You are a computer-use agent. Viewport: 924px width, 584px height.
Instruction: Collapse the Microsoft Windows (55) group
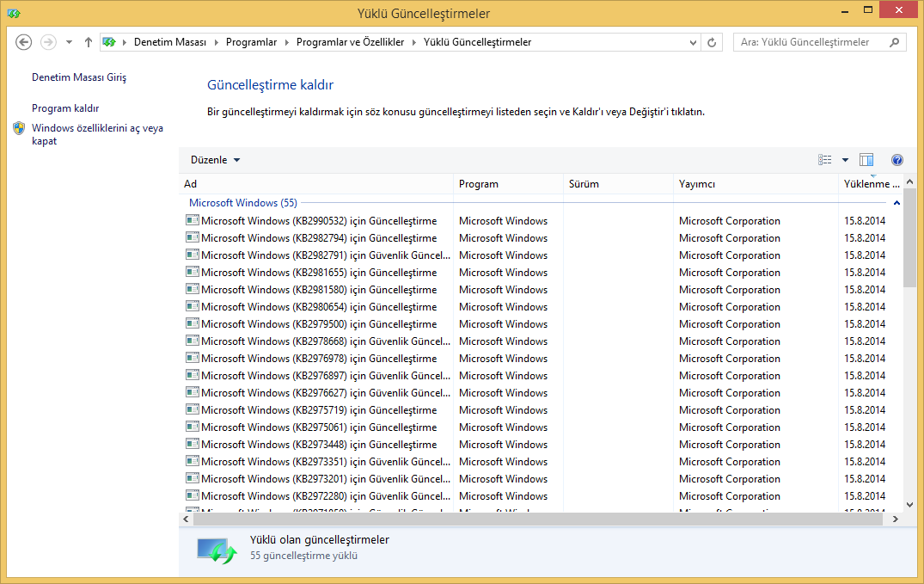(x=896, y=203)
